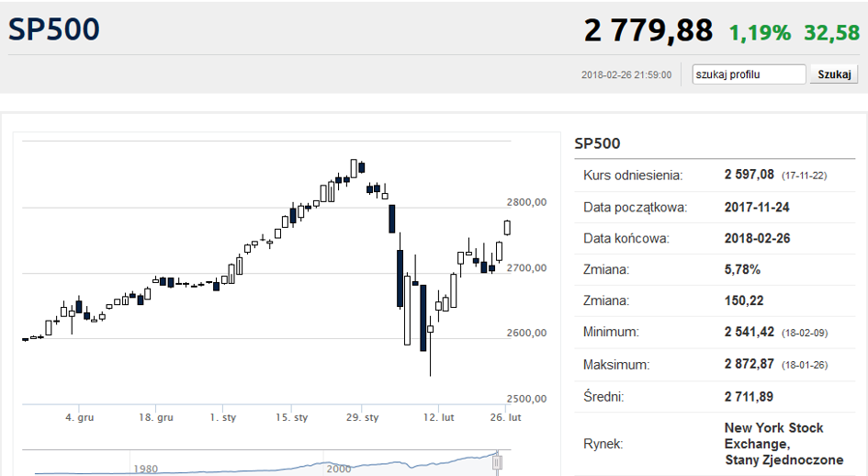The height and width of the screenshot is (476, 868).
Task: Click the Data początkowa value 2017-11-24
Action: [x=757, y=207]
